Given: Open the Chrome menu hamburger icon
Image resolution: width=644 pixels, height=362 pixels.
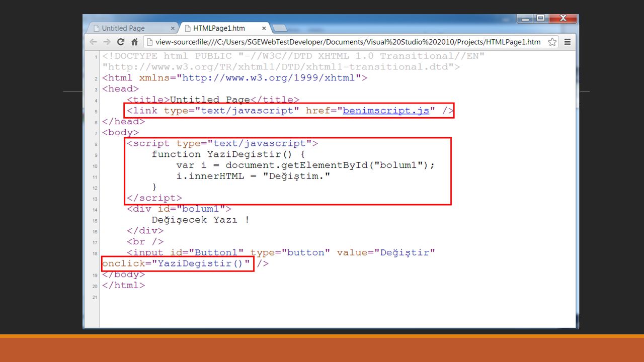Looking at the screenshot, I should (568, 42).
